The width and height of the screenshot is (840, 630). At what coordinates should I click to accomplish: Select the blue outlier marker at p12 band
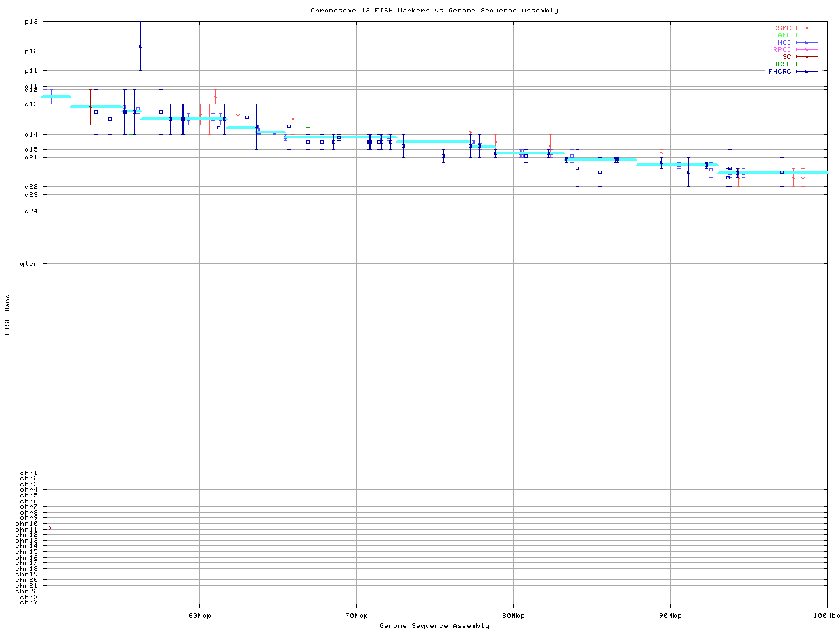point(140,46)
